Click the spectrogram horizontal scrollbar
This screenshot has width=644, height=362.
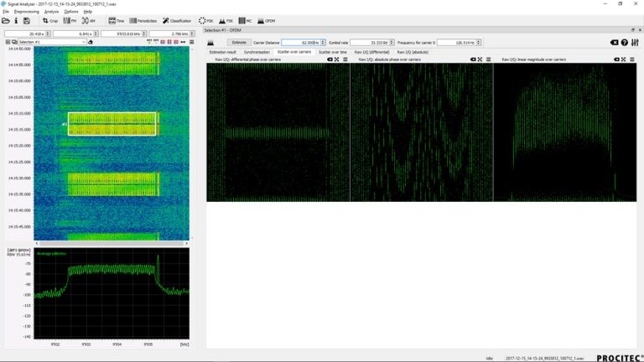pos(112,243)
